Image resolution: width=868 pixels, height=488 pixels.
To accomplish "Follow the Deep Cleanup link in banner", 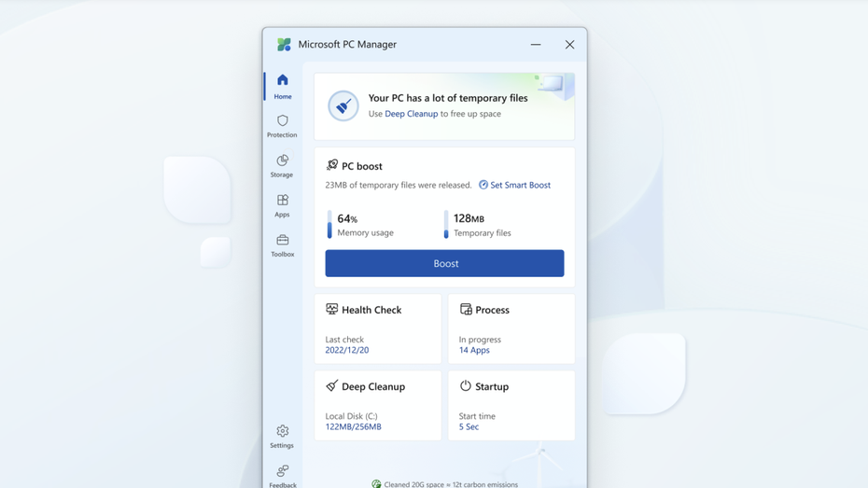I will (411, 114).
